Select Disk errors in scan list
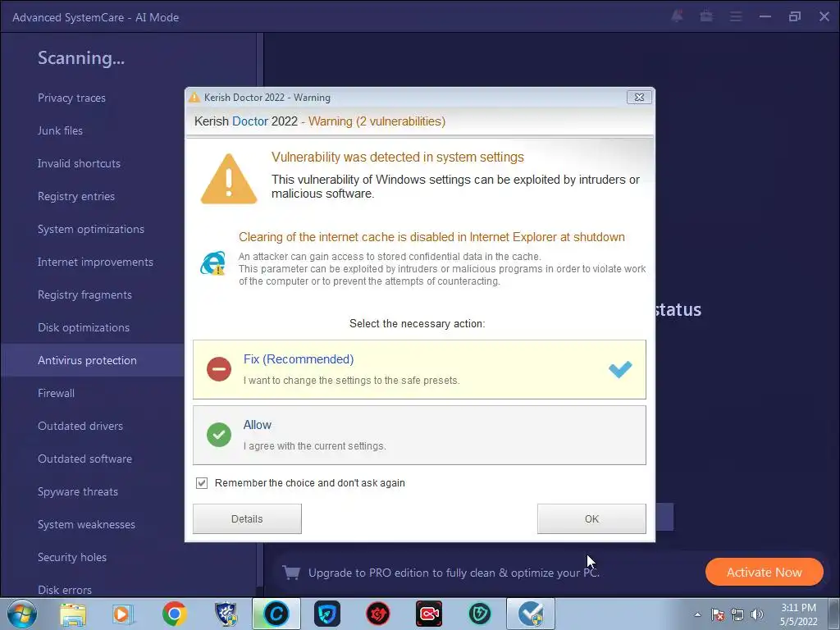 tap(65, 590)
